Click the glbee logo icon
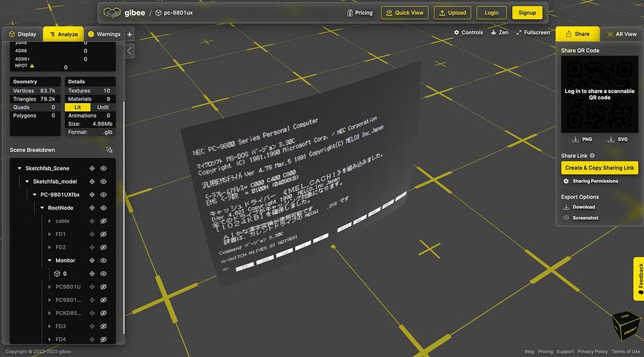The width and height of the screenshot is (644, 357). tap(111, 13)
